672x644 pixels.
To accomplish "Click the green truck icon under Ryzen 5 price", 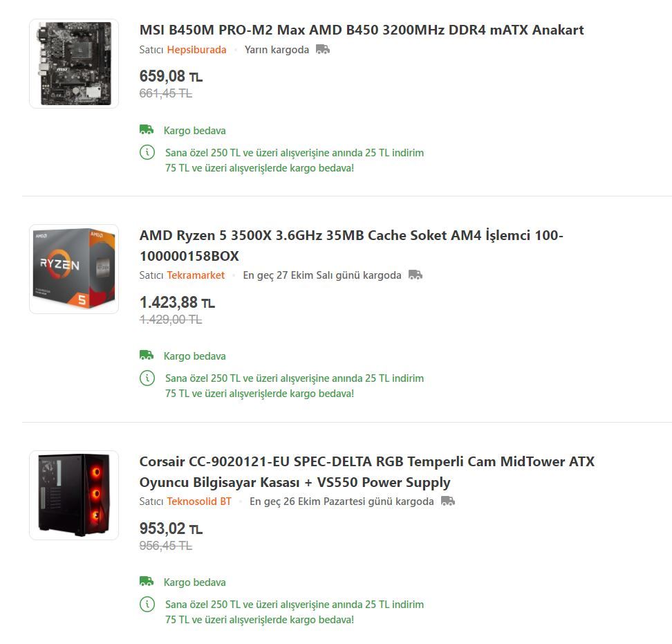I will click(147, 356).
